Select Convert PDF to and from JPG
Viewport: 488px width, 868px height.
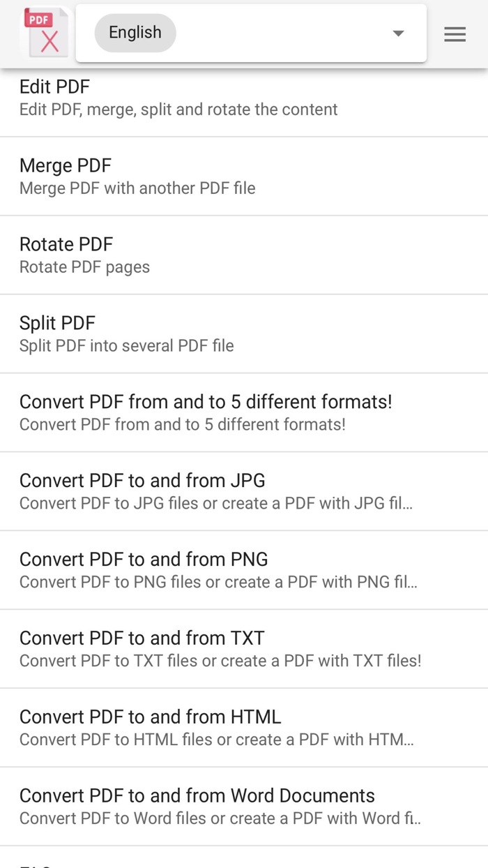pyautogui.click(x=142, y=481)
